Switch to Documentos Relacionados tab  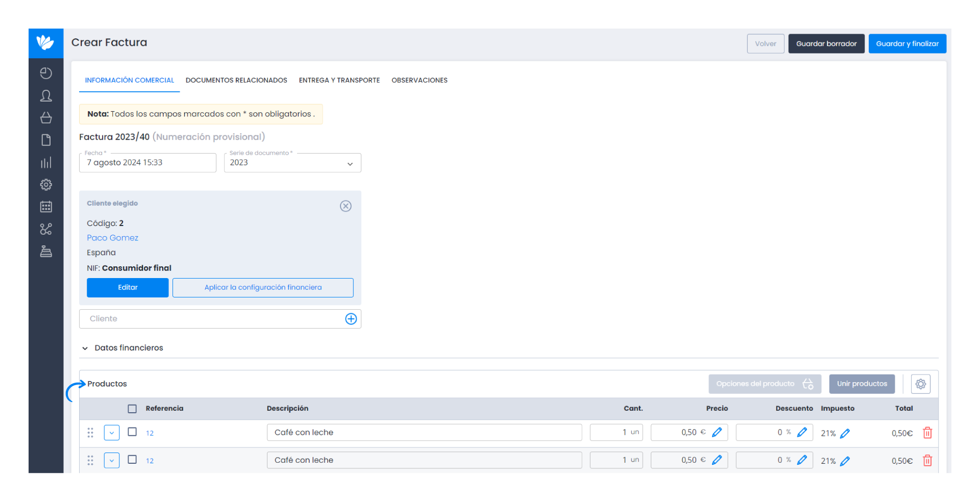pyautogui.click(x=236, y=80)
